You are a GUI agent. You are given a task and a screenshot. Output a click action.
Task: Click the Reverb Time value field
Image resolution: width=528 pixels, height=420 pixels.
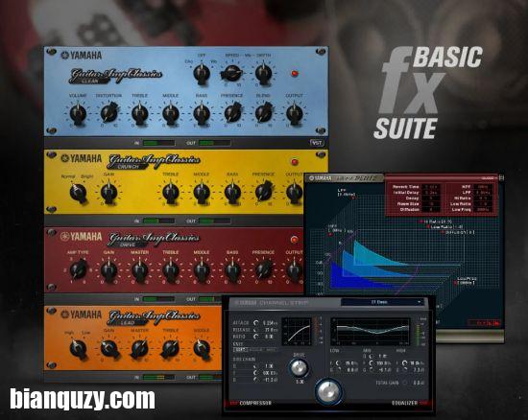(x=431, y=187)
